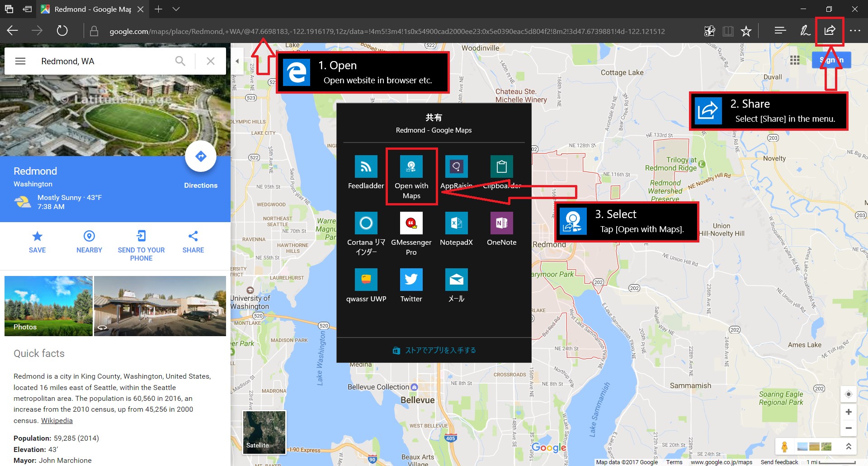Click Soaring Eagle Regional Park label
868x466 pixels.
pos(781,398)
